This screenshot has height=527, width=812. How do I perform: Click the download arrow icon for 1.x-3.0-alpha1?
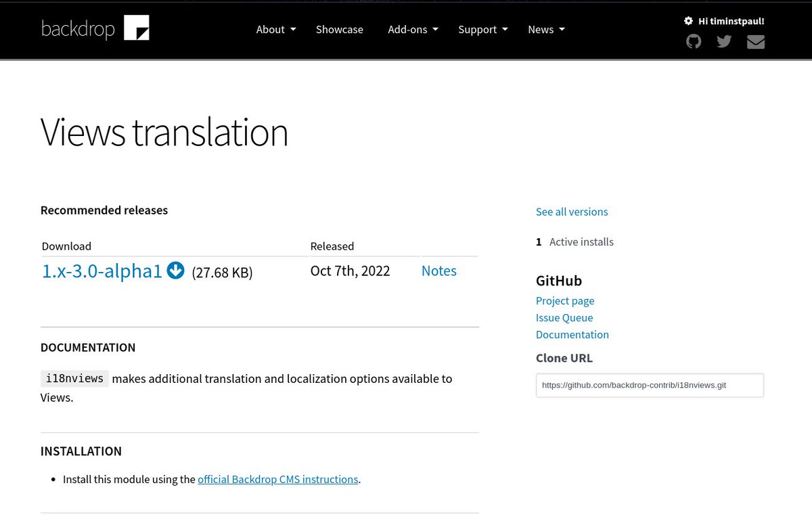tap(175, 271)
